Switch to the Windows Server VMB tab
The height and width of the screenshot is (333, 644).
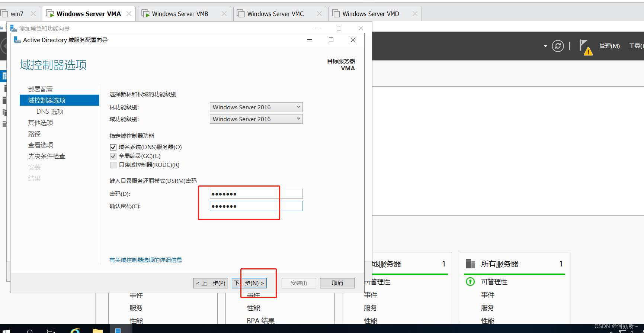180,14
